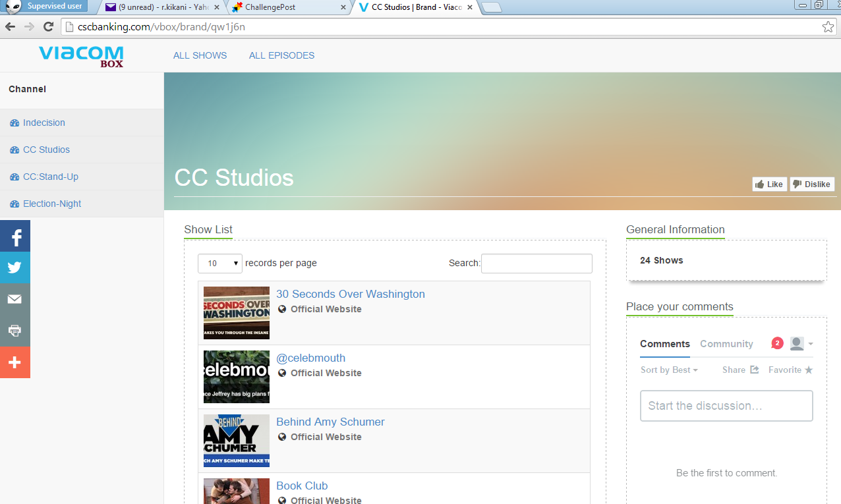Visit Official Website for Behind Amy Schumer
841x504 pixels.
pos(326,437)
